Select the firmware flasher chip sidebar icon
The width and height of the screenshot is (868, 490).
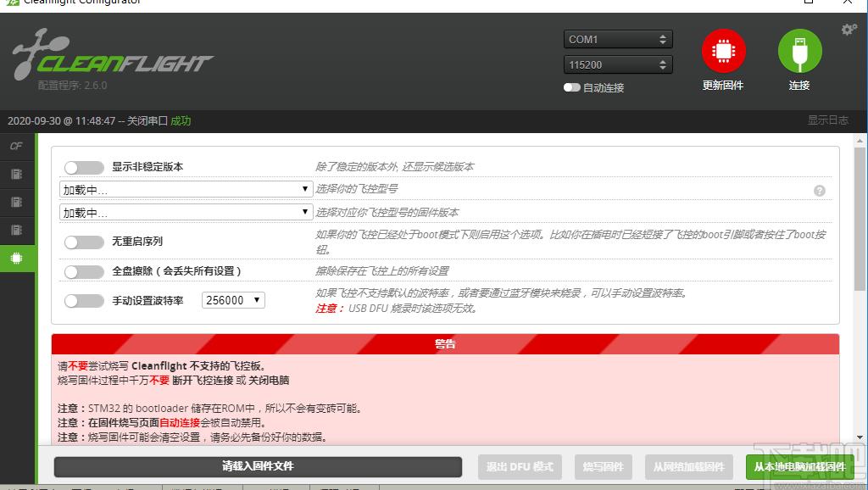(17, 258)
